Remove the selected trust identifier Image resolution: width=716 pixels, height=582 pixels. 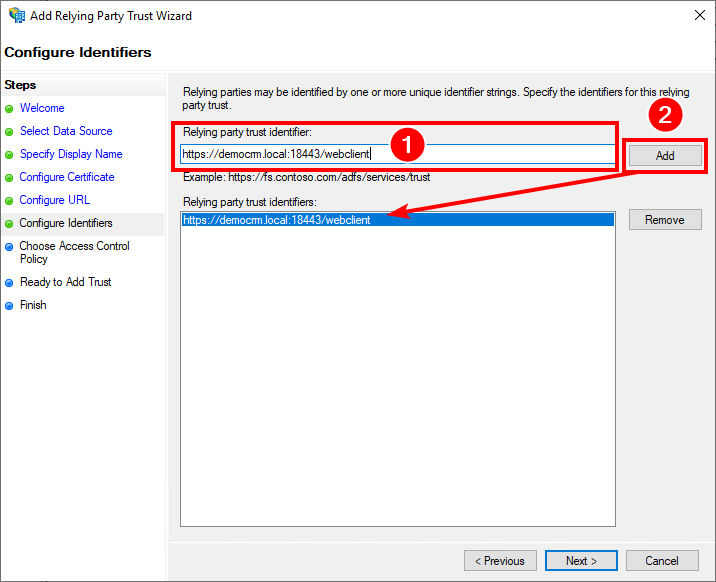pos(665,220)
